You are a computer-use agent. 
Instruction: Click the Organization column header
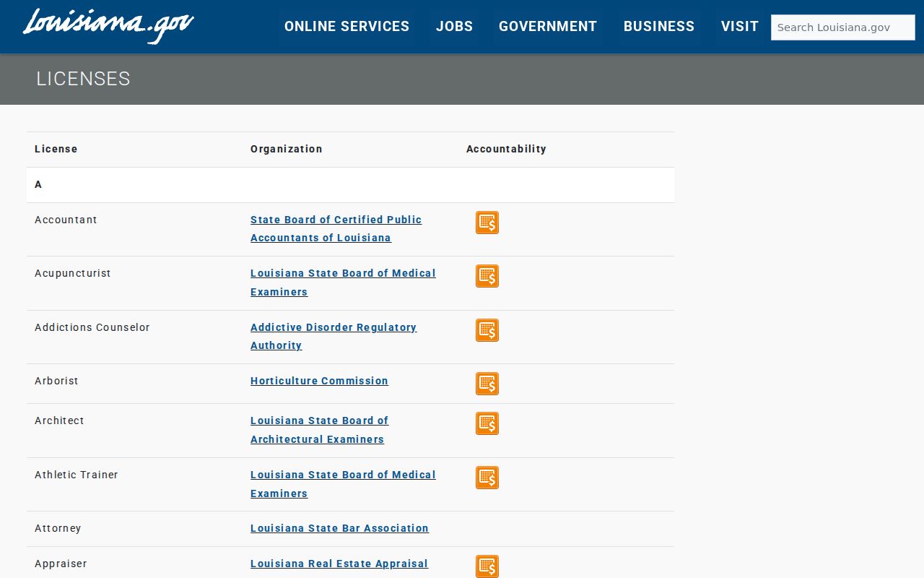click(x=287, y=149)
